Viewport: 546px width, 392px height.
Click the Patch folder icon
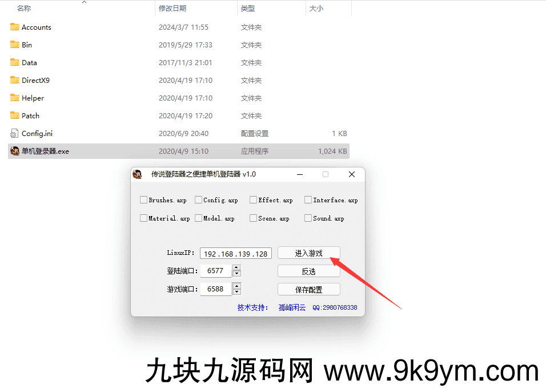point(15,115)
